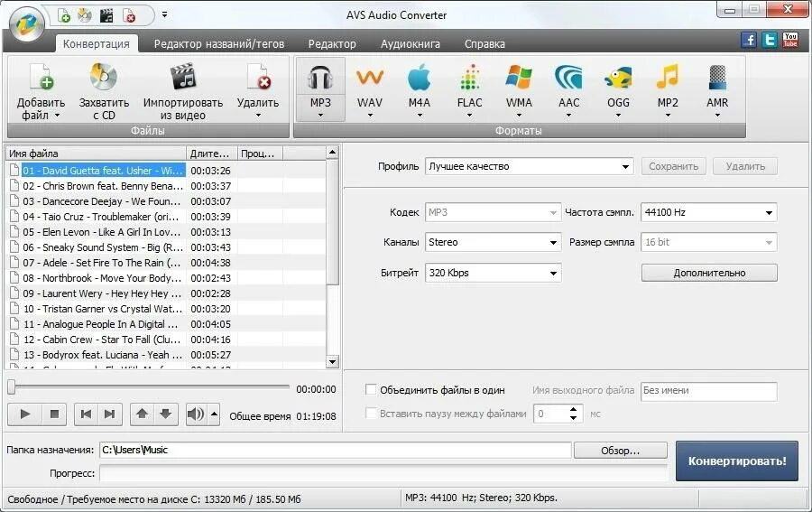
Task: Select the OGG format icon
Action: pos(618,78)
